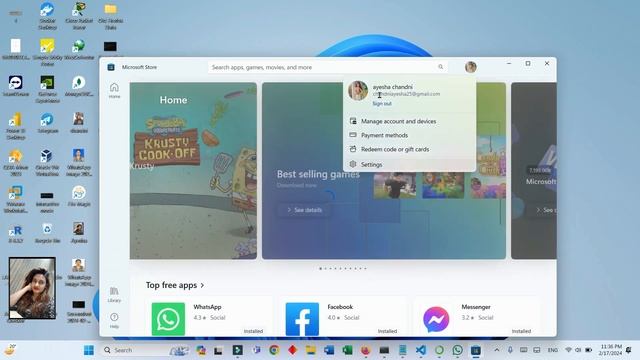640x360 pixels.
Task: Click See details on Best selling games
Action: point(304,210)
